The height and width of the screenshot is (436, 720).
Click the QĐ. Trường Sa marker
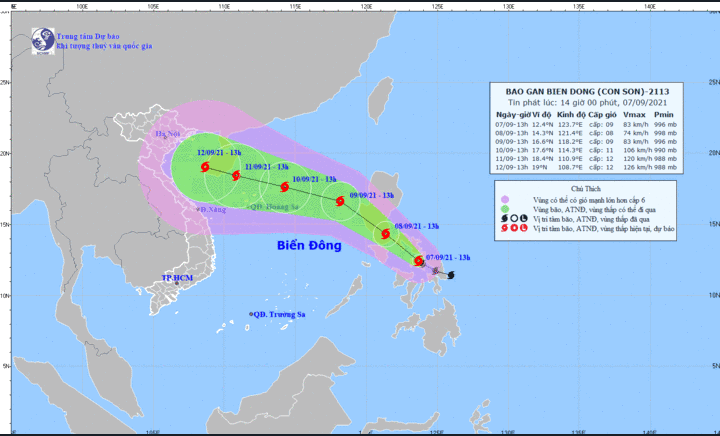tap(251, 314)
